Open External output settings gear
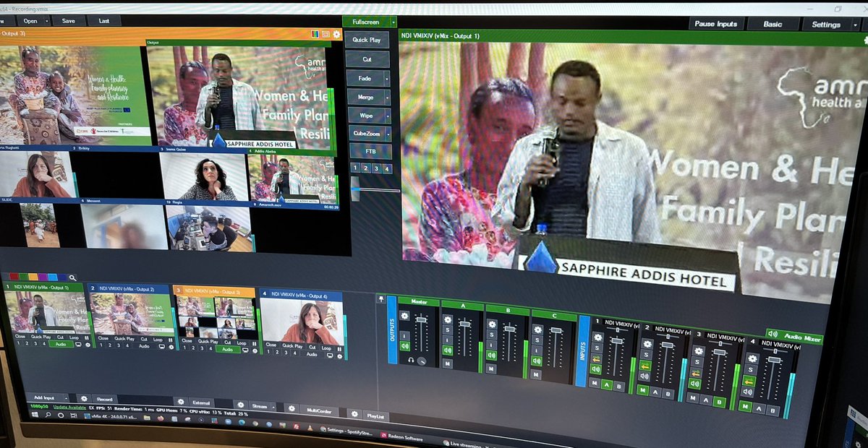The image size is (868, 448). click(x=181, y=402)
